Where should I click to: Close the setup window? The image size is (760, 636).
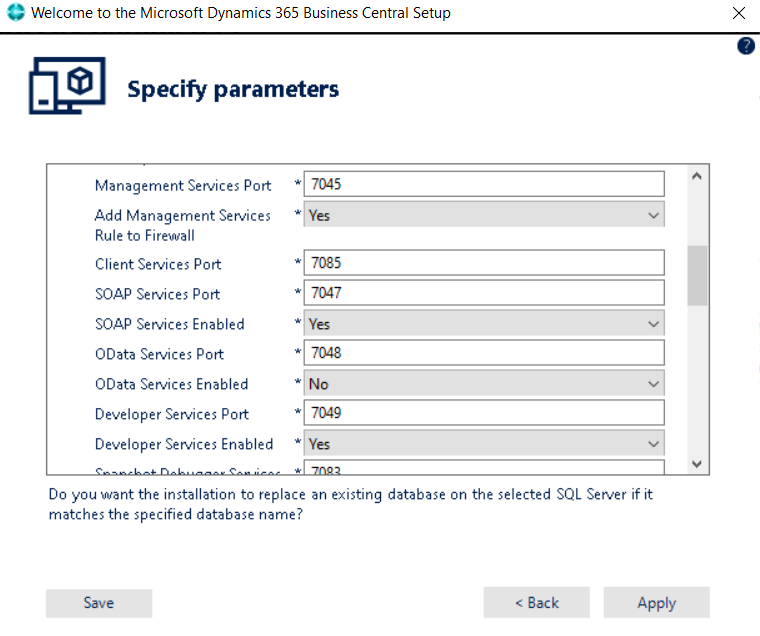tap(739, 13)
